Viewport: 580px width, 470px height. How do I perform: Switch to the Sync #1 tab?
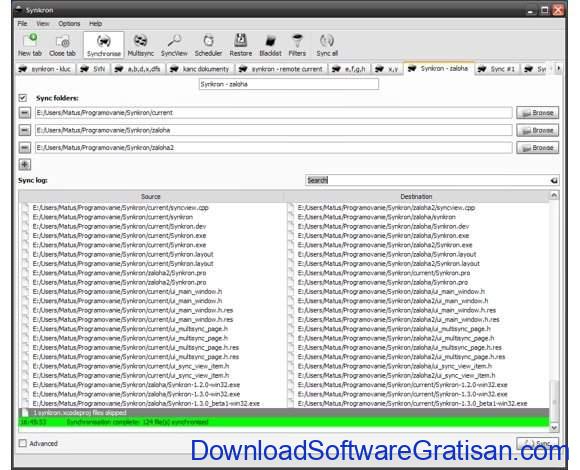pyautogui.click(x=497, y=69)
